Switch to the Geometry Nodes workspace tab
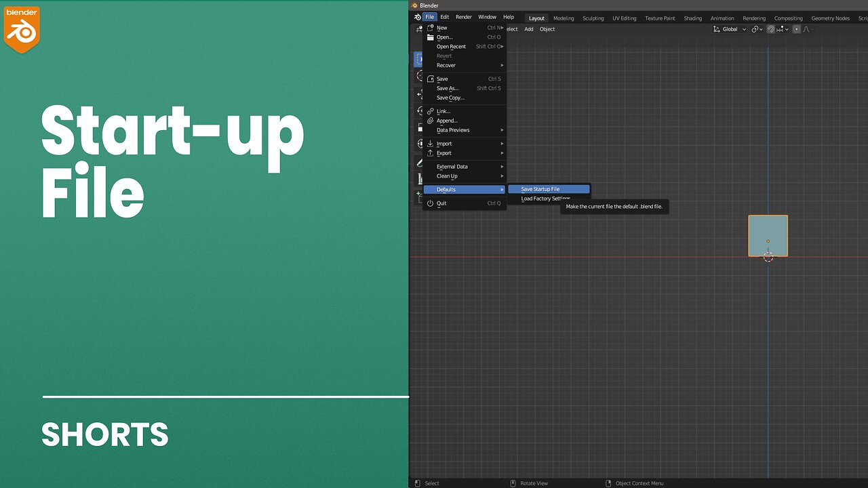868x488 pixels. point(831,18)
